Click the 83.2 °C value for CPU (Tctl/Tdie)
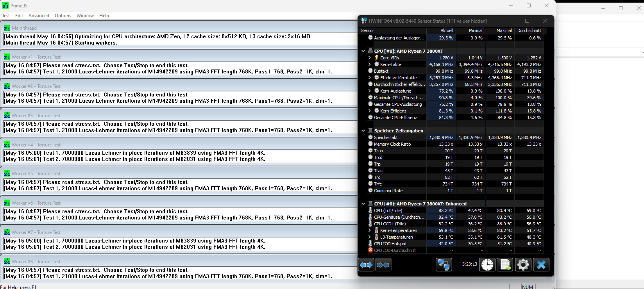 [x=445, y=211]
